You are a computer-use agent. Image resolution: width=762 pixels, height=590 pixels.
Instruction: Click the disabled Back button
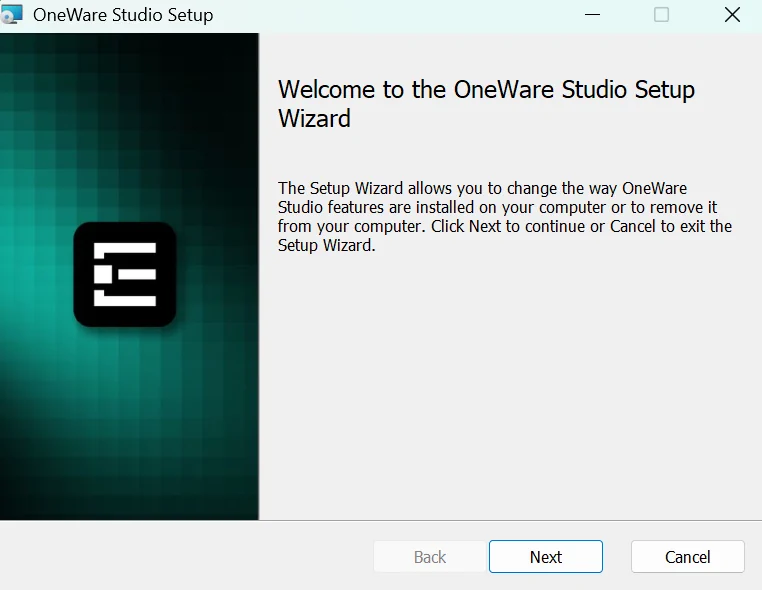(x=430, y=557)
